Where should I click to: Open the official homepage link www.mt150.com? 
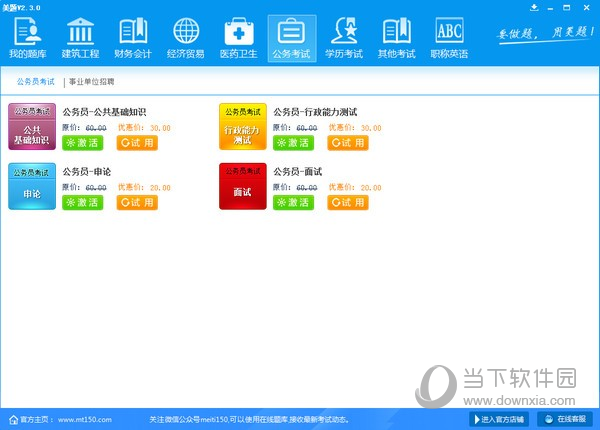85,420
